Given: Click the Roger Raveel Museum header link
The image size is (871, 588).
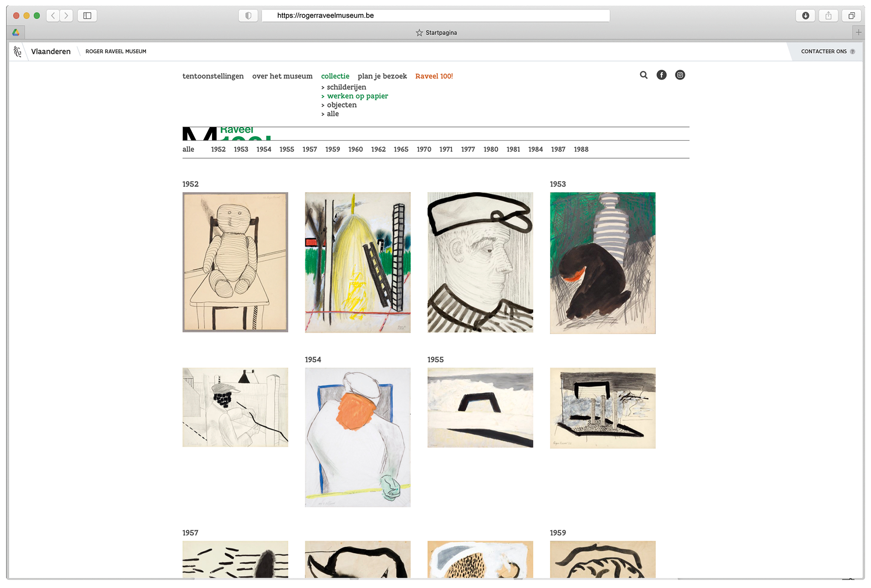Looking at the screenshot, I should (x=116, y=51).
